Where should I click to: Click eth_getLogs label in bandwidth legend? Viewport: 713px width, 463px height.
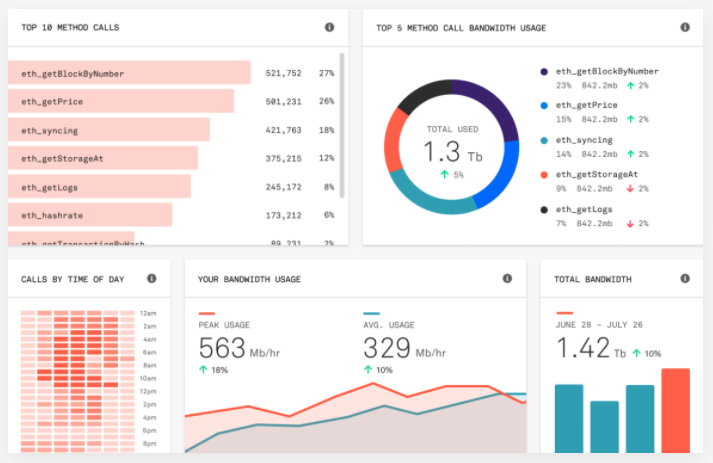(584, 209)
